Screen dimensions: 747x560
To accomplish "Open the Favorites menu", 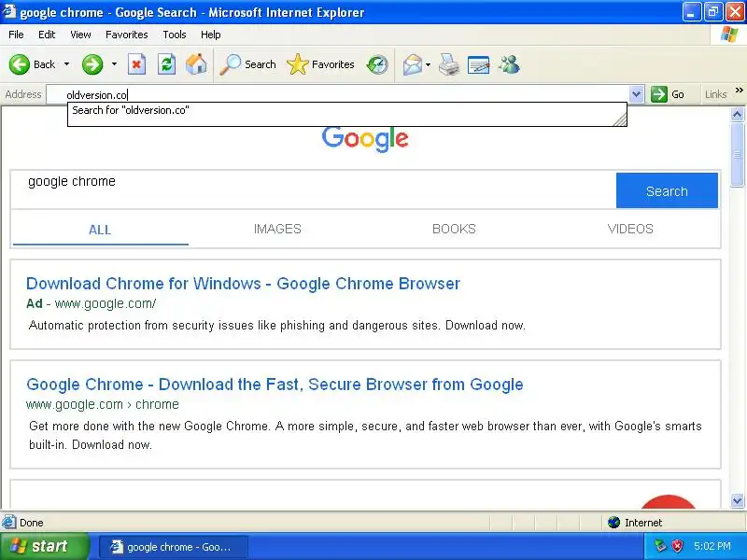I will [127, 35].
